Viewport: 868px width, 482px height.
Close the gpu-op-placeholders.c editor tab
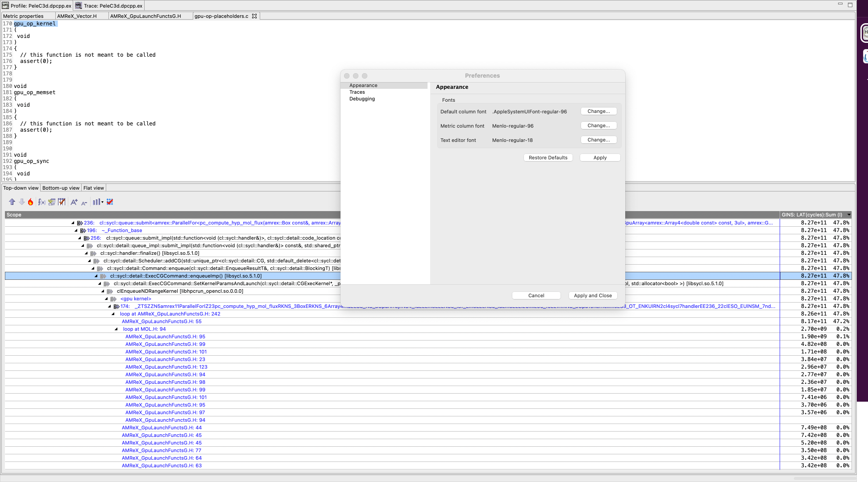click(254, 16)
